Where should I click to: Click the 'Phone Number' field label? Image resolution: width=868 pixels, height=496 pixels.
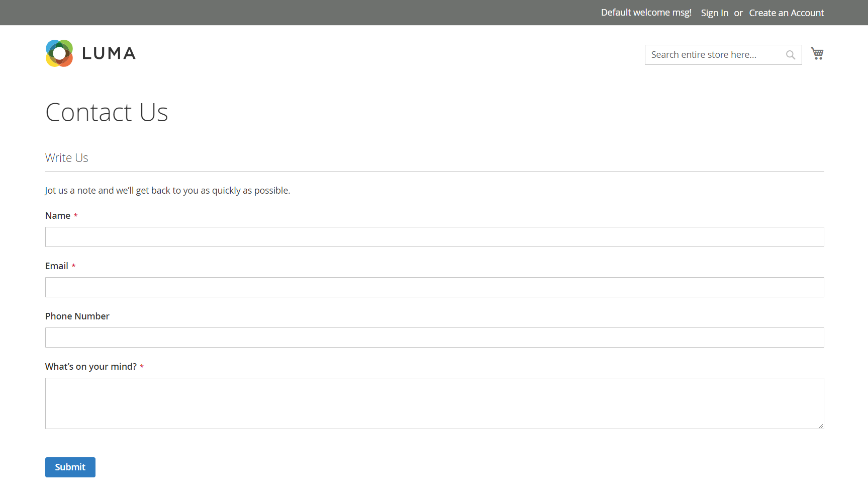(x=77, y=316)
